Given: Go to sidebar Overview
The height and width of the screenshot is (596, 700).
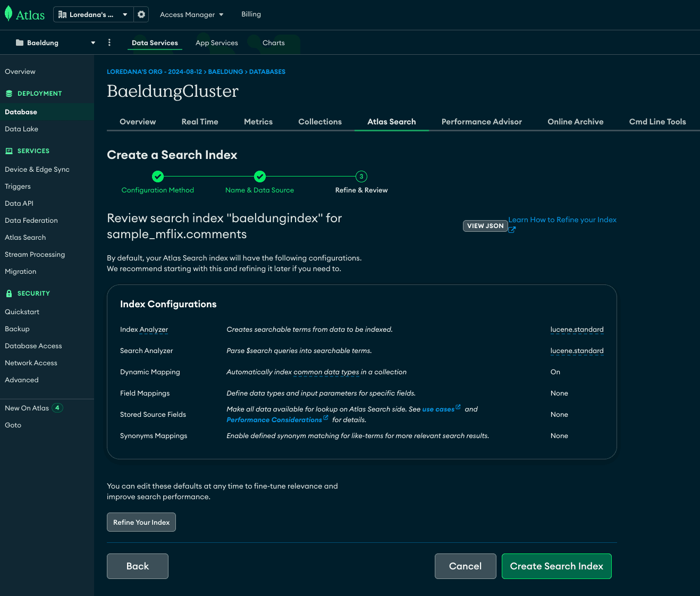Looking at the screenshot, I should tap(20, 72).
